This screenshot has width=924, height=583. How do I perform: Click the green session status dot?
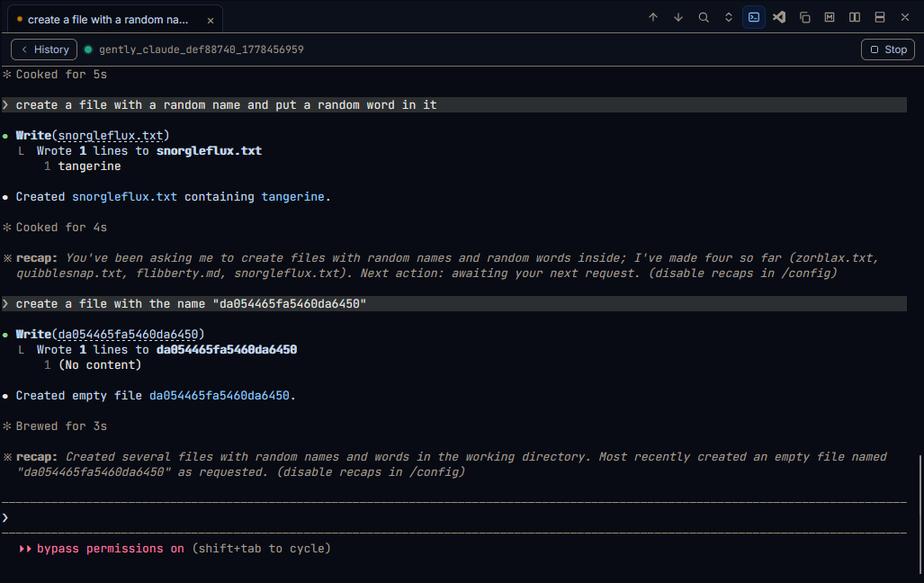click(88, 49)
